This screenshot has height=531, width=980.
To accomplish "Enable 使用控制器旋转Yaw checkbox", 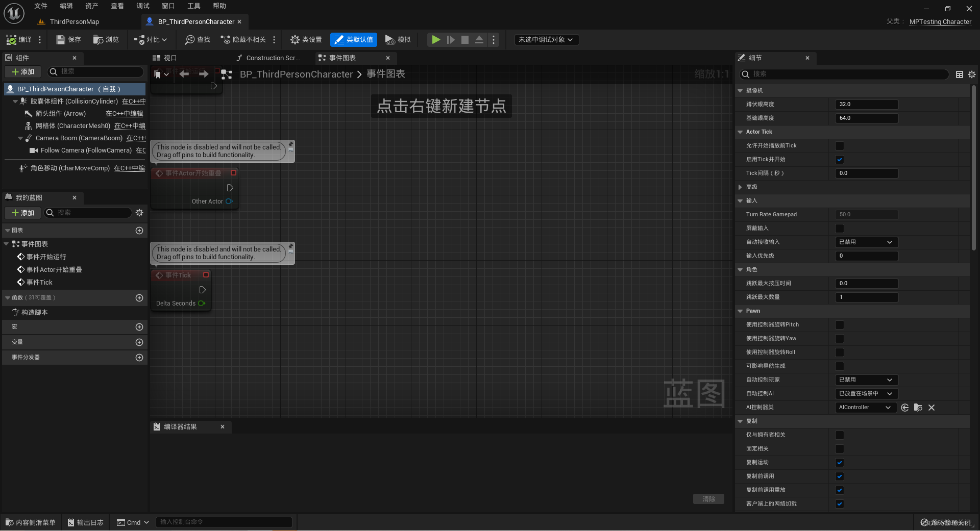I will pyautogui.click(x=840, y=339).
